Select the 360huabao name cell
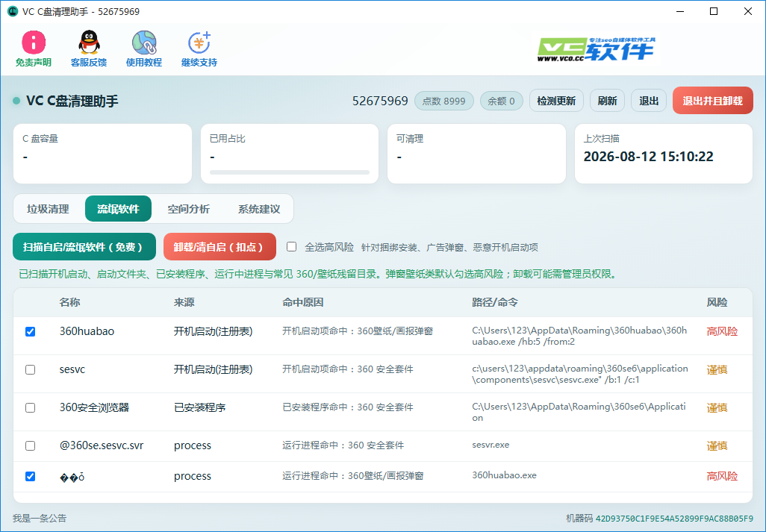Screen dimensions: 766x532 pos(87,331)
